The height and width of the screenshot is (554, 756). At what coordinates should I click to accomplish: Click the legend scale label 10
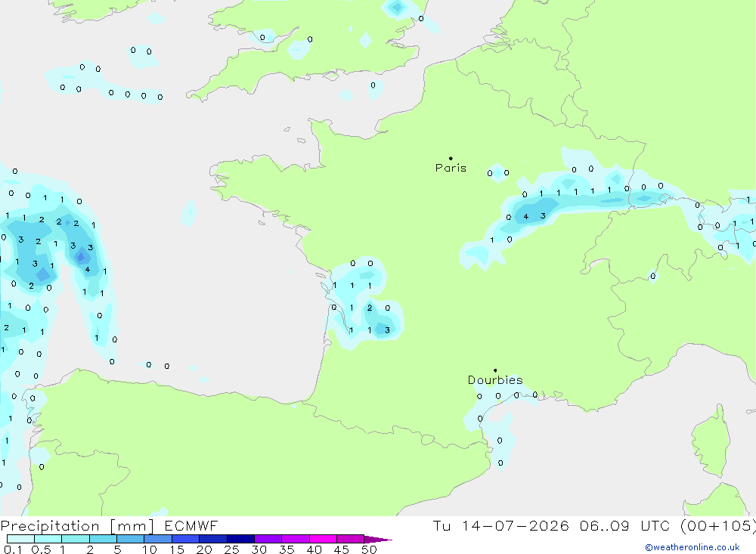(x=150, y=549)
